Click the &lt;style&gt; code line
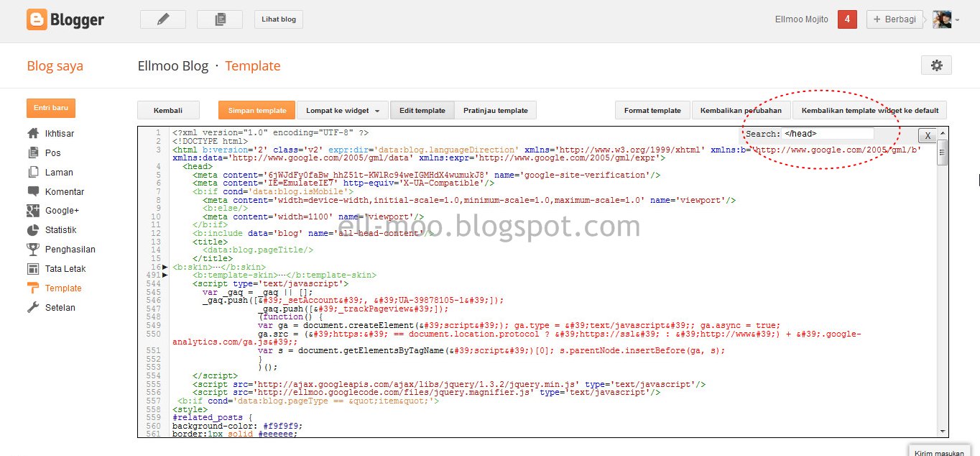Image resolution: width=980 pixels, height=456 pixels. point(190,409)
